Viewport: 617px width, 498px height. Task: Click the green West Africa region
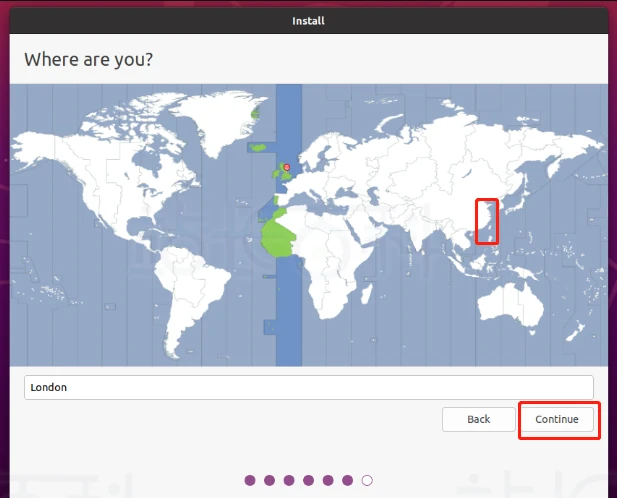(278, 236)
